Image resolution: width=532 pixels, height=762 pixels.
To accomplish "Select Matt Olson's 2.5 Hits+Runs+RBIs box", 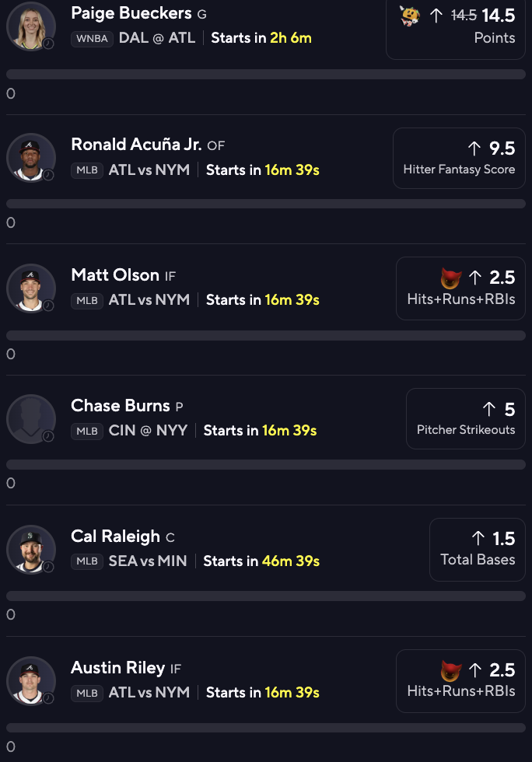I will (460, 288).
